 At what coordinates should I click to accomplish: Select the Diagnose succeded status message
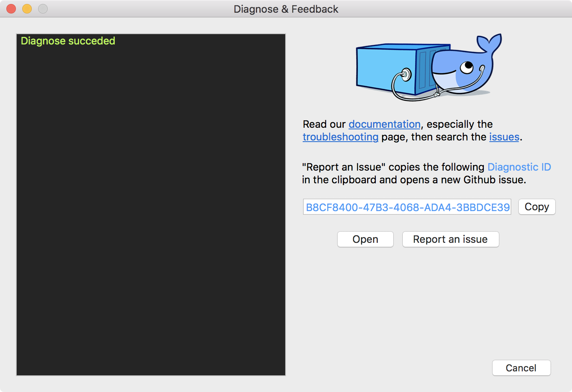tap(68, 41)
